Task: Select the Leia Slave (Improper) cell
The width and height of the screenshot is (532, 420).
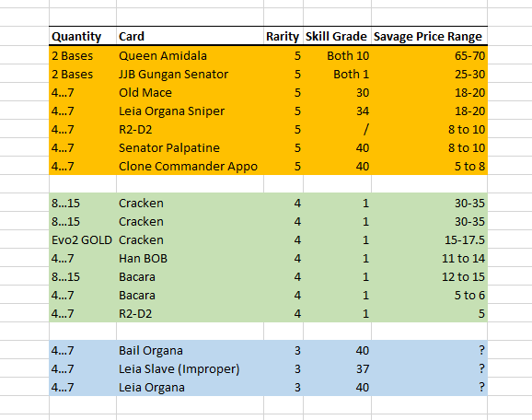Action: 190,368
